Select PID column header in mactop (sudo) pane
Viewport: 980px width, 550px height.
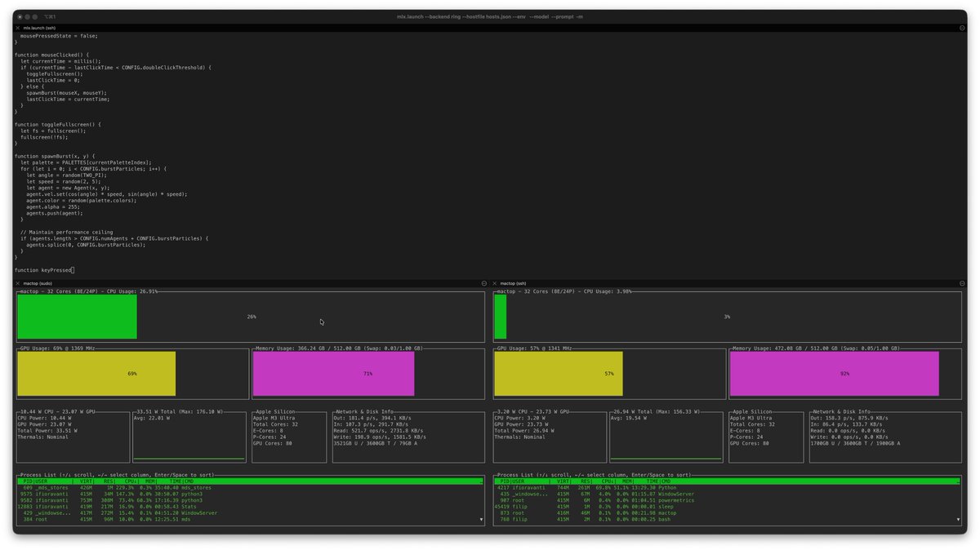point(27,481)
